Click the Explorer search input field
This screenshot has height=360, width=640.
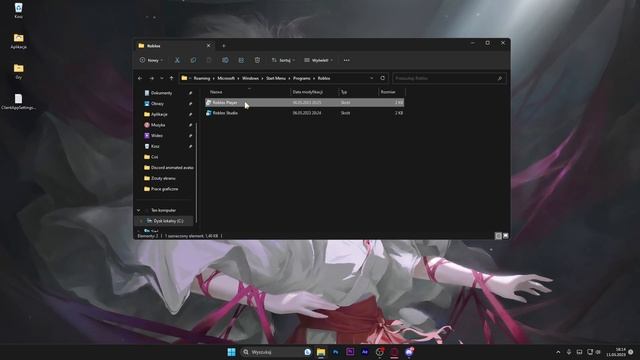449,78
